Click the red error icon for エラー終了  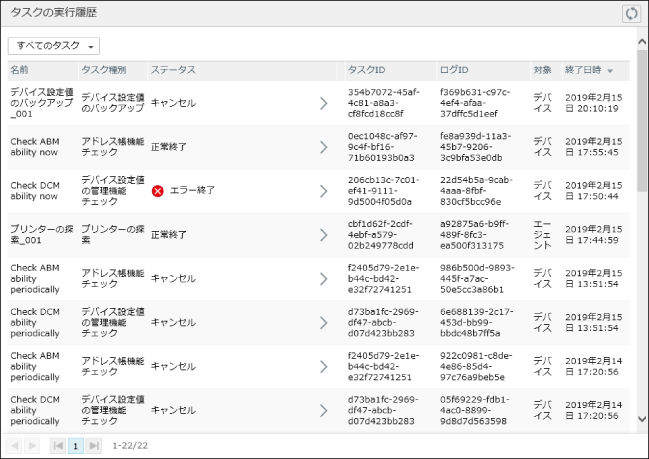[x=157, y=190]
